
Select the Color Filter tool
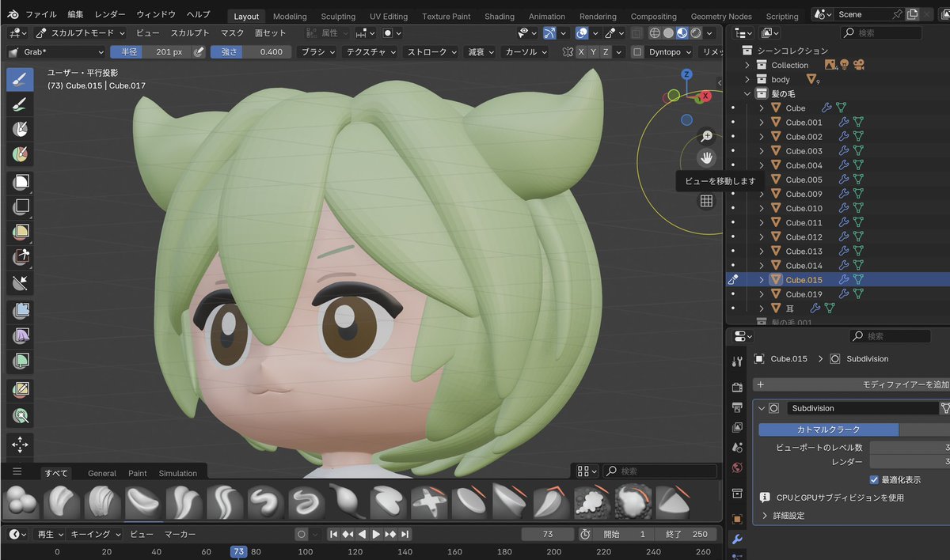pyautogui.click(x=21, y=361)
